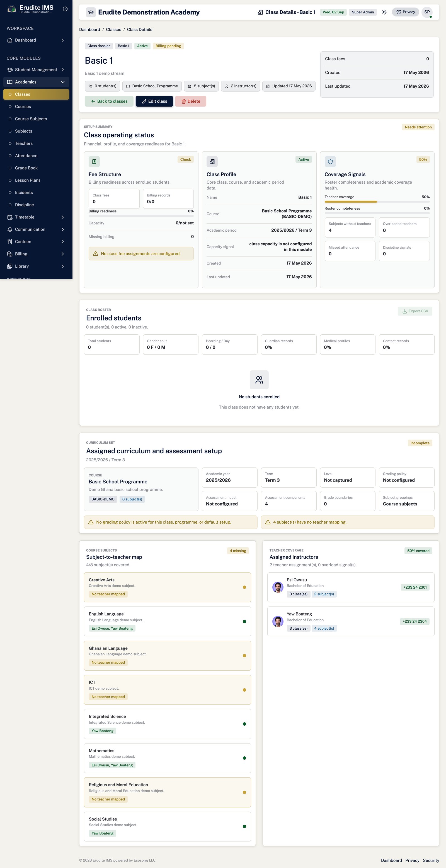This screenshot has height=868, width=446.
Task: Open Esi Owusu's profile photo
Action: pyautogui.click(x=278, y=587)
